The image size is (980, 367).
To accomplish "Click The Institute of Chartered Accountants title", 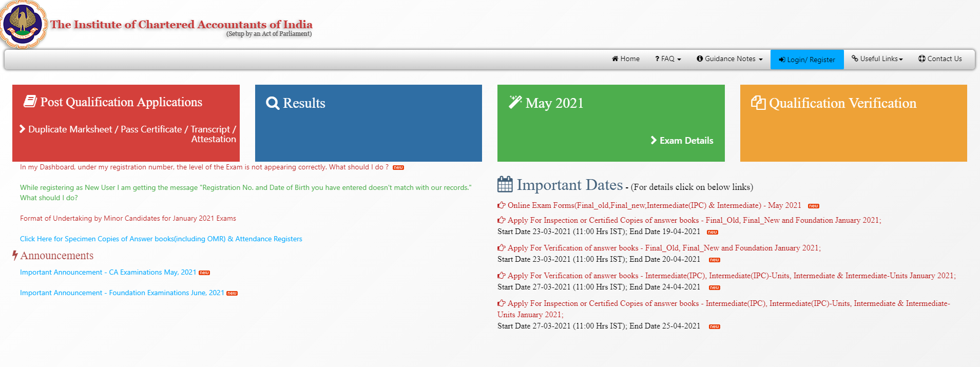I will click(181, 25).
